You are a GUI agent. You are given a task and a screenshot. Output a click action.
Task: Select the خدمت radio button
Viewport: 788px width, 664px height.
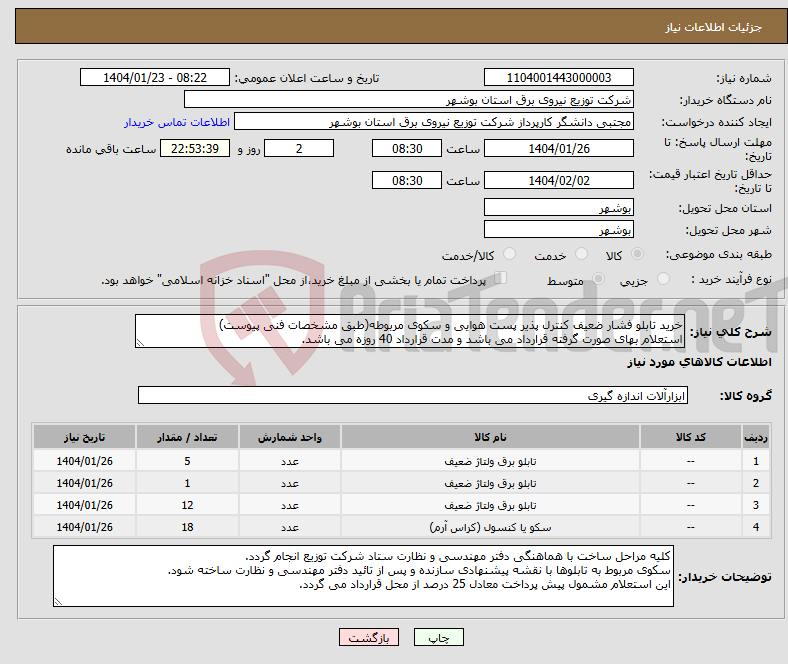[x=581, y=254]
